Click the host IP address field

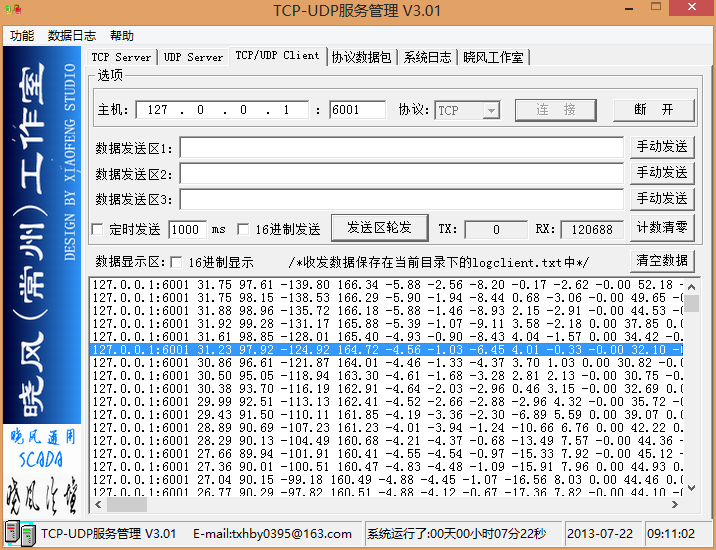(222, 110)
